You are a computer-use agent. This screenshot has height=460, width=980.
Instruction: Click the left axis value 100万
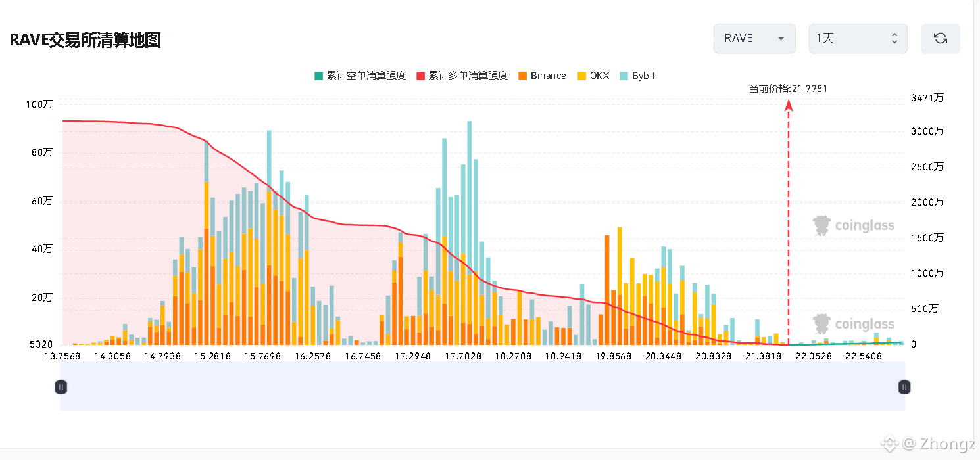point(39,104)
